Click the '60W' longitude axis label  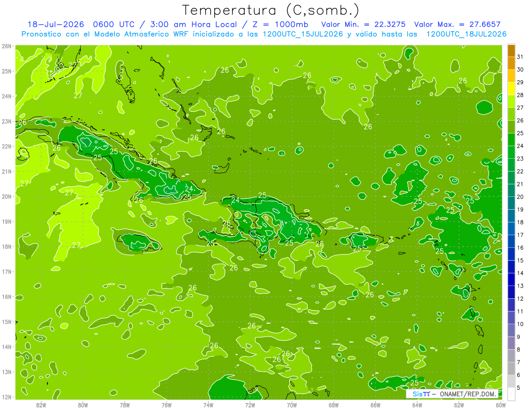point(501,405)
